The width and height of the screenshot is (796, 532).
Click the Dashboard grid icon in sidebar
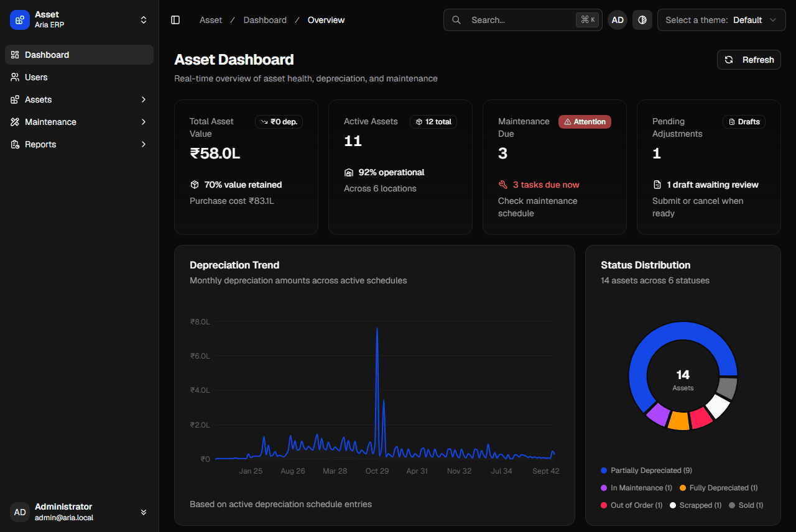click(15, 55)
